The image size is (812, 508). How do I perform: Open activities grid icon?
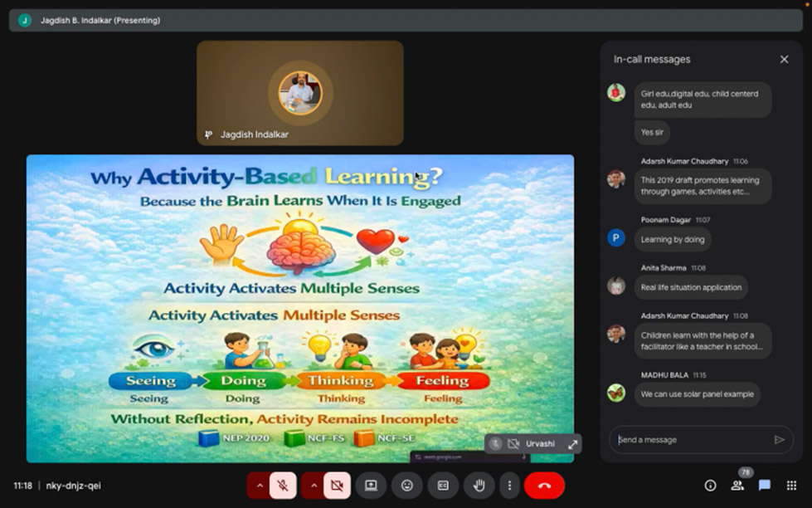[791, 486]
